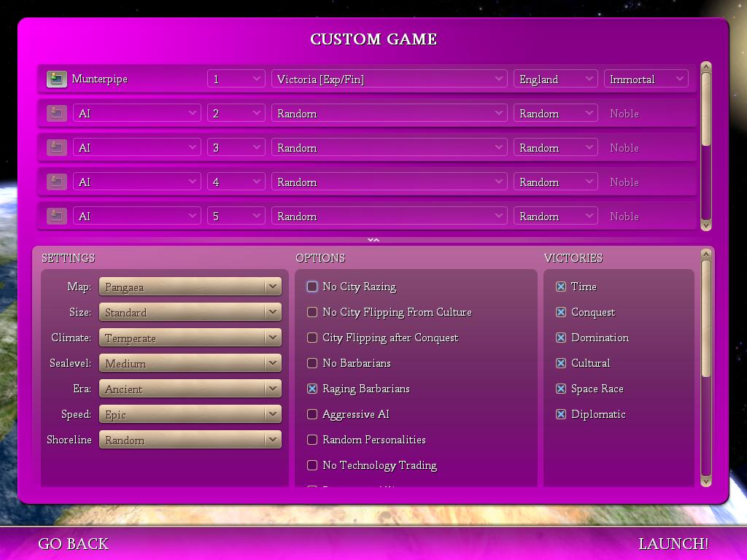The width and height of the screenshot is (747, 560).
Task: Click LAUNCH! to start the game
Action: [673, 544]
